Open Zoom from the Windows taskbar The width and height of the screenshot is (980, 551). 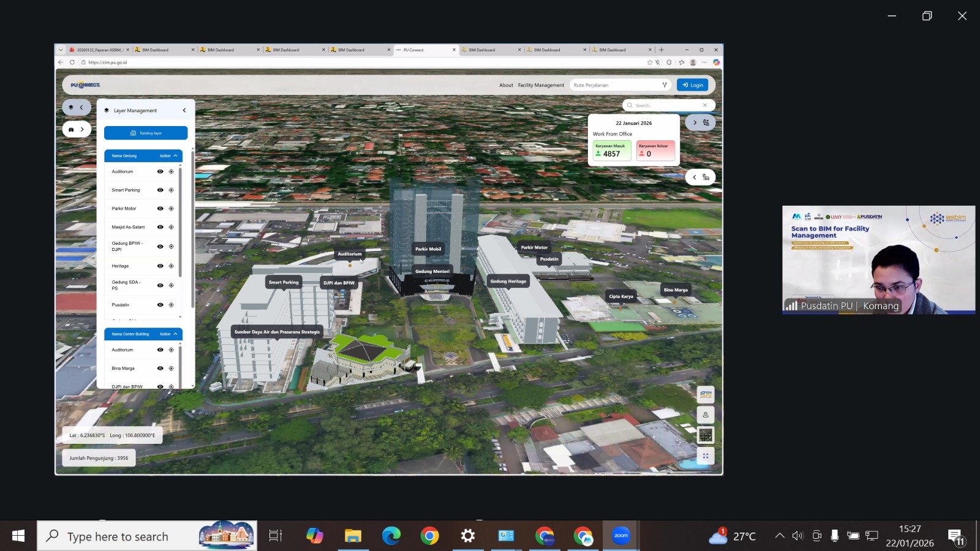[621, 536]
